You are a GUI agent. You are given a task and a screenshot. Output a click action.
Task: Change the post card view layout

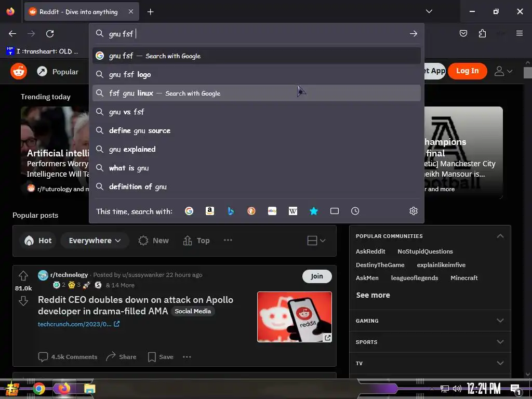pos(316,241)
